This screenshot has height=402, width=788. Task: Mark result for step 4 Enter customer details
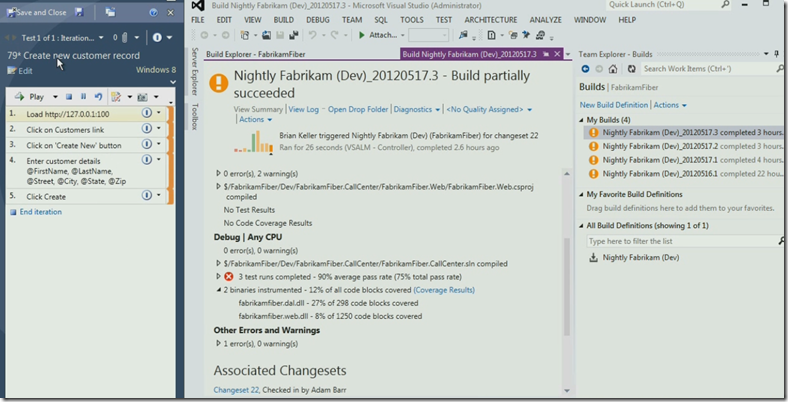coord(147,160)
